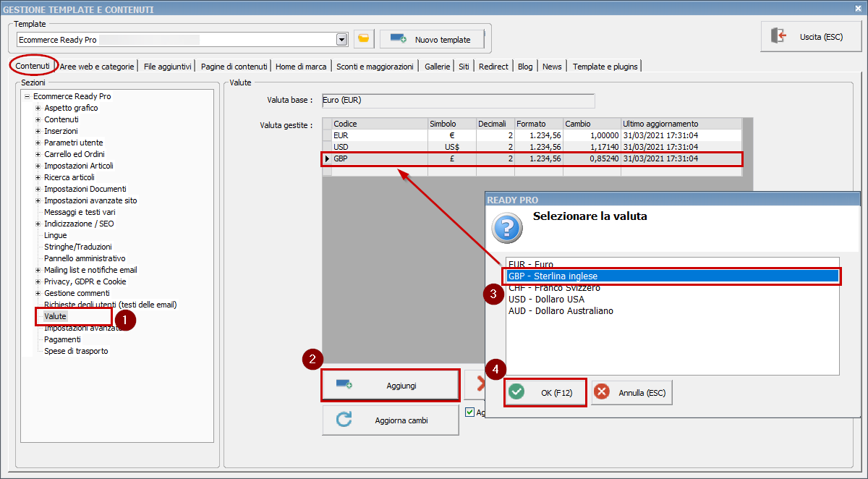This screenshot has height=479, width=868.
Task: Click Uscita (ESC) to exit
Action: point(811,36)
